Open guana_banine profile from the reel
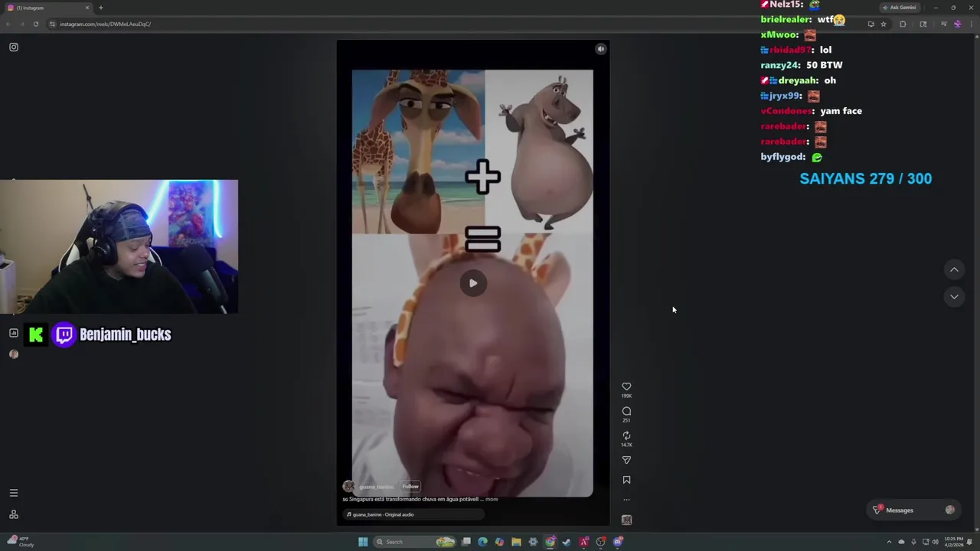Image resolution: width=980 pixels, height=551 pixels. [x=376, y=487]
